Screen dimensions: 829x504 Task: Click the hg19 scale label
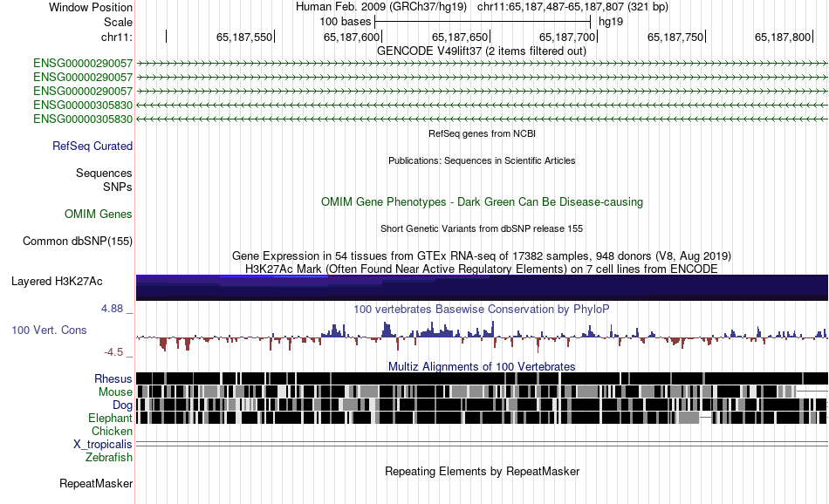coord(611,22)
